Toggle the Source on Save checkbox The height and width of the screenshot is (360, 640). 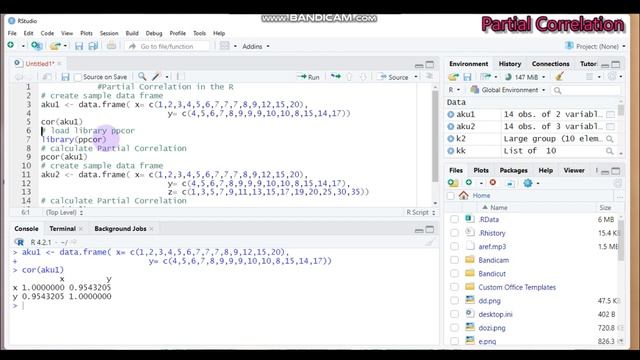(78, 77)
